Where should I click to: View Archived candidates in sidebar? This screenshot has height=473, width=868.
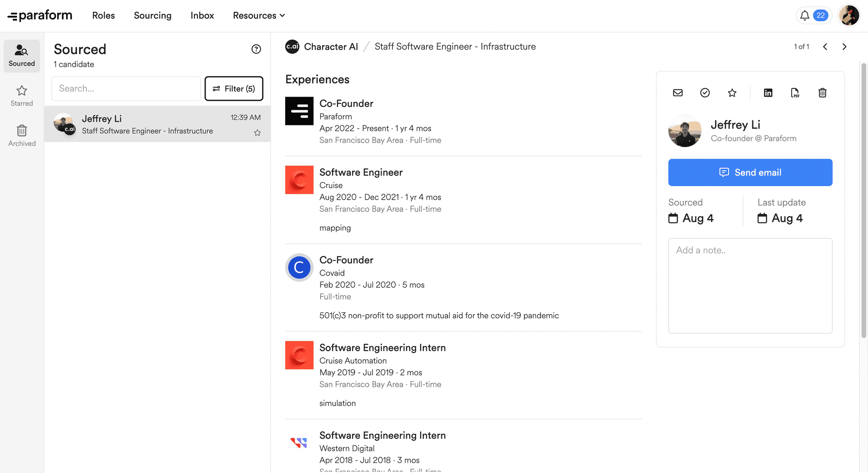click(21, 135)
